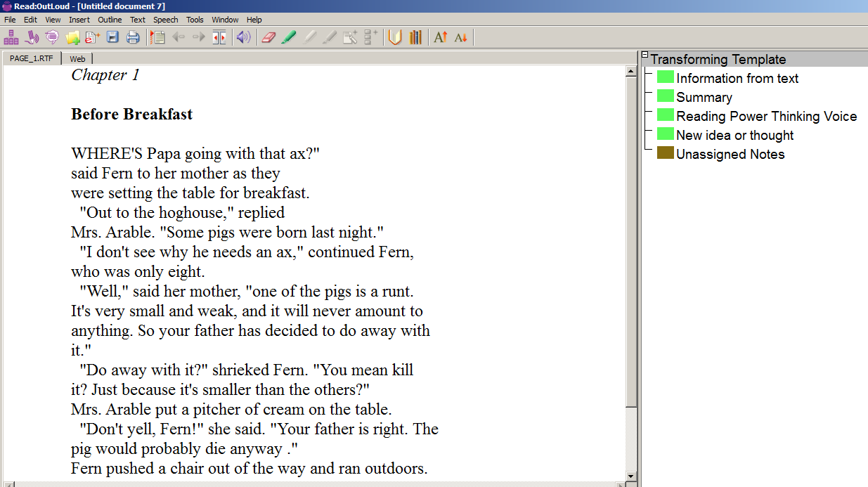Open the Speech menu
The height and width of the screenshot is (487, 868).
(166, 20)
